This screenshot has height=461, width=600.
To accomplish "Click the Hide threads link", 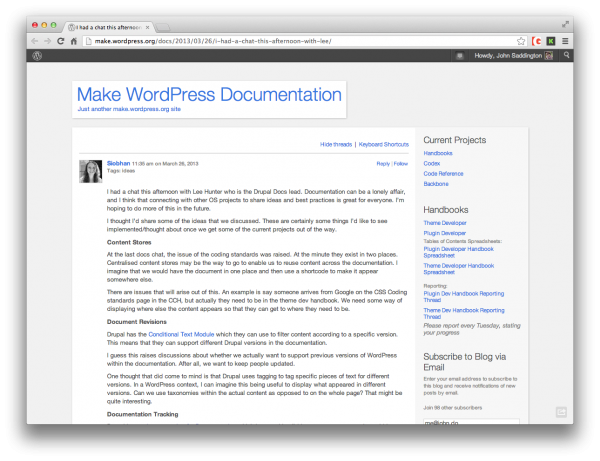I will [x=336, y=144].
